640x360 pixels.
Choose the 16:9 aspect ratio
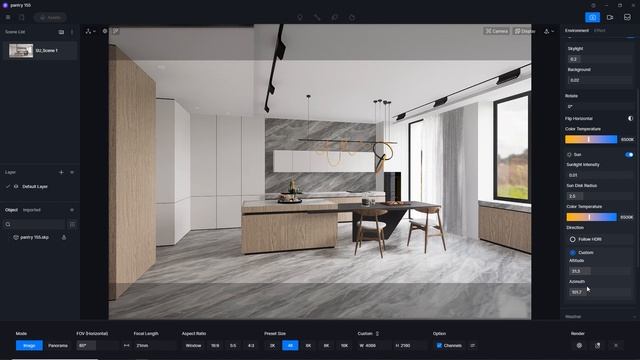tap(215, 345)
